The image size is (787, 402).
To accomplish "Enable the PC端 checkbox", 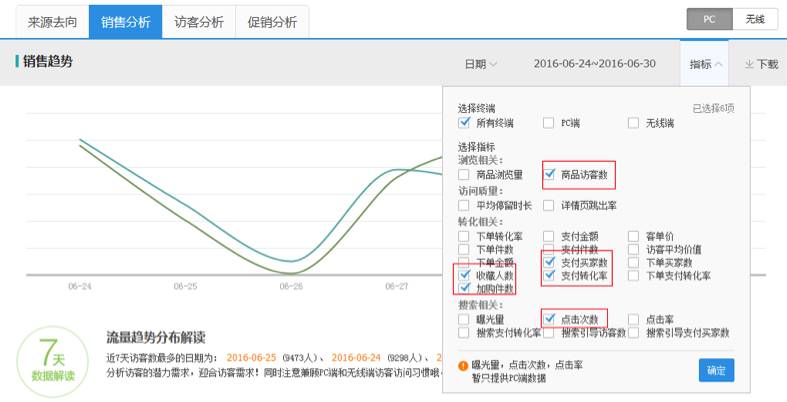I will point(548,123).
